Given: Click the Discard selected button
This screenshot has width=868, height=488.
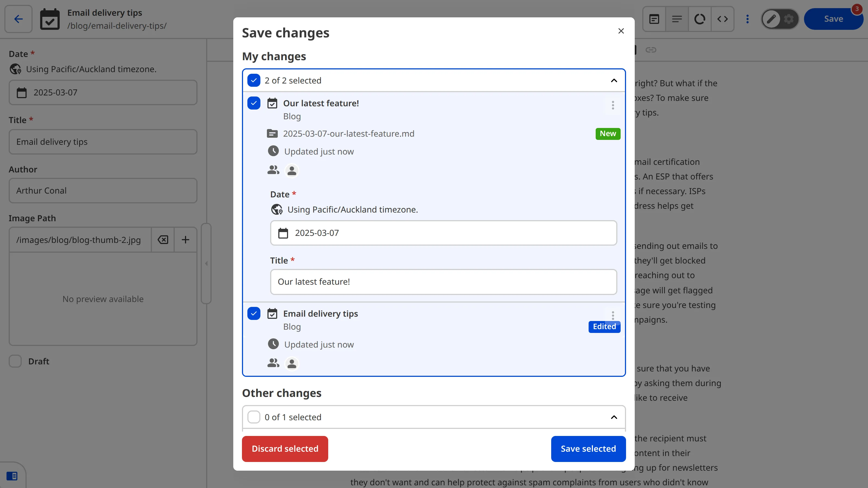Looking at the screenshot, I should [285, 449].
